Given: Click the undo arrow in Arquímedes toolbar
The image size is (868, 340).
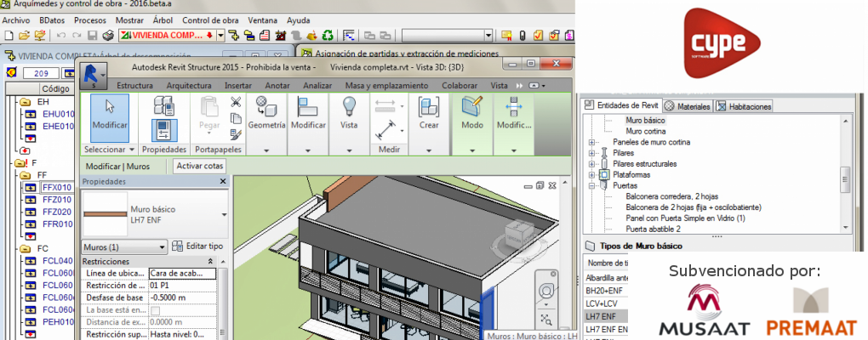Looking at the screenshot, I should click(x=61, y=36).
